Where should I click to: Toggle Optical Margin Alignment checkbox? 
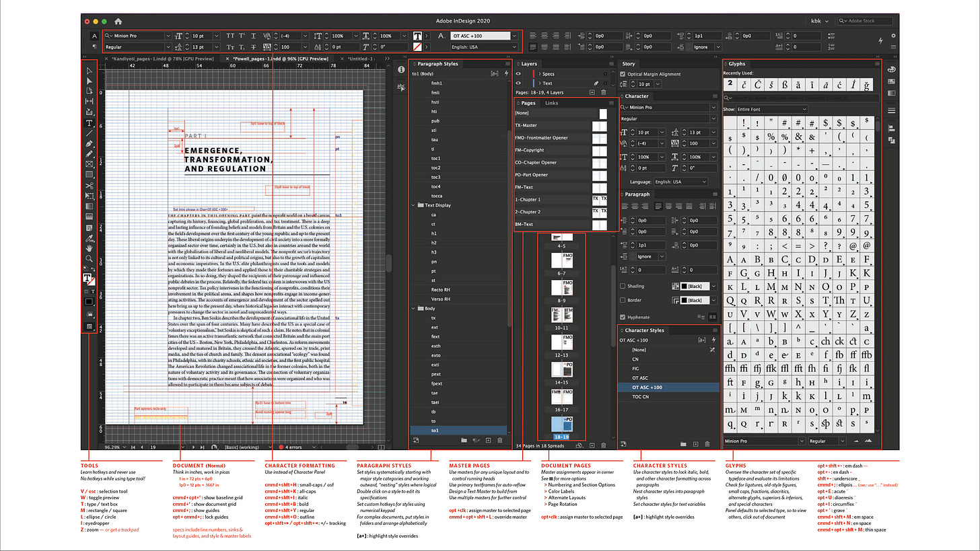(x=623, y=74)
